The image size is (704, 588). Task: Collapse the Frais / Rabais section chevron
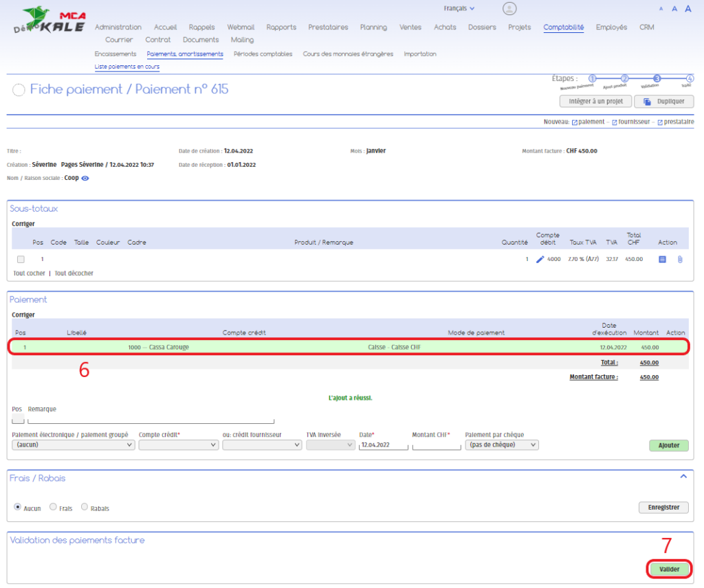pos(683,476)
